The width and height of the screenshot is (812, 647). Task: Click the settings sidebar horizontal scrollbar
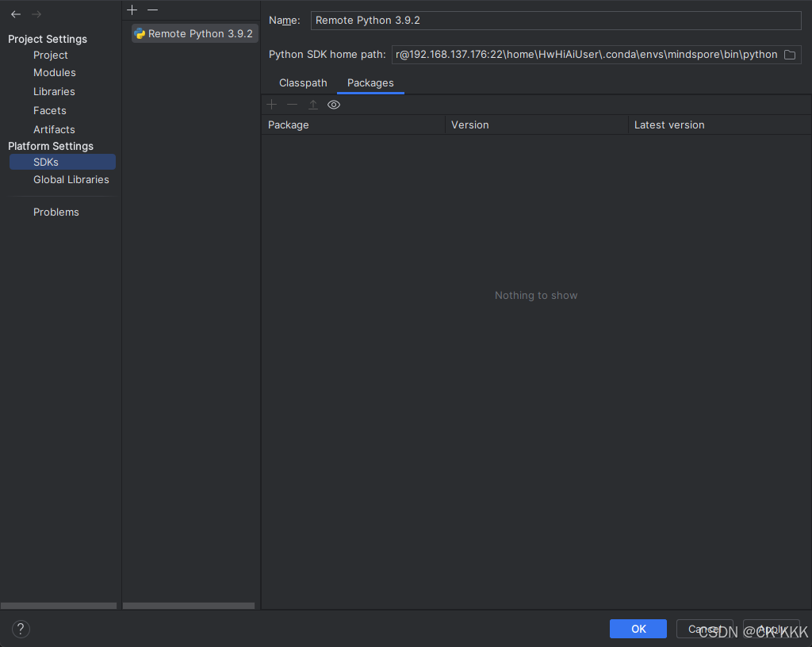coord(59,606)
